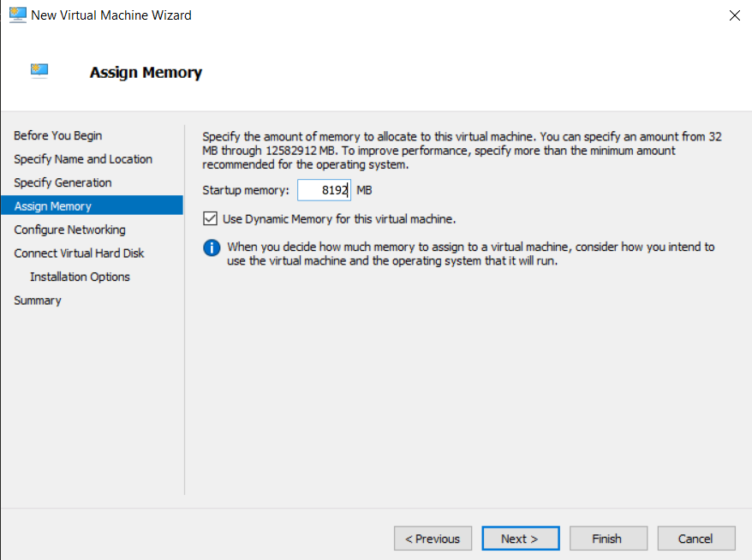This screenshot has width=752, height=560.
Task: Go to Before You Begin step
Action: click(x=58, y=135)
